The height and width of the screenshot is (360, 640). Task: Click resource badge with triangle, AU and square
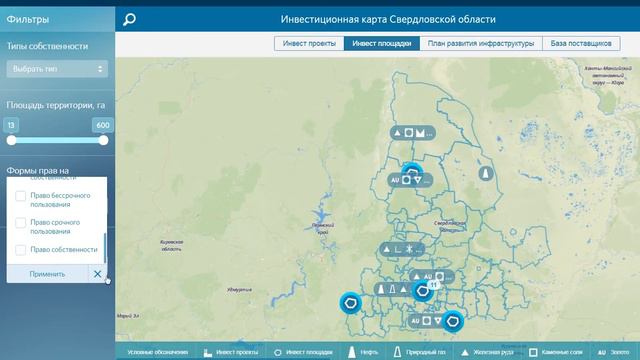click(431, 276)
